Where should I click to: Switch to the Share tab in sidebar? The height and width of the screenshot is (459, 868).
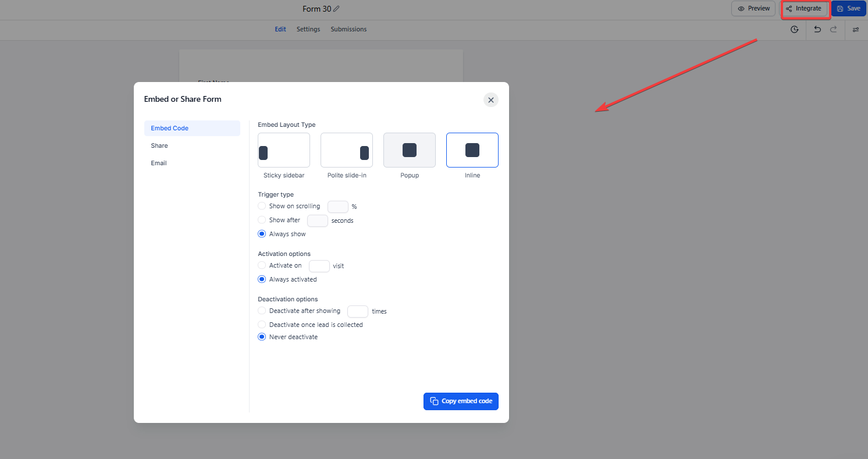(159, 146)
